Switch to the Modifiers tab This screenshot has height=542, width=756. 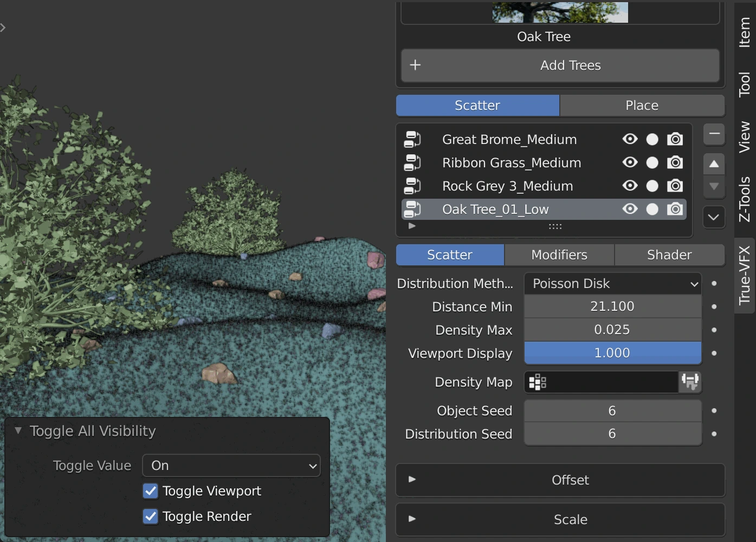(559, 254)
